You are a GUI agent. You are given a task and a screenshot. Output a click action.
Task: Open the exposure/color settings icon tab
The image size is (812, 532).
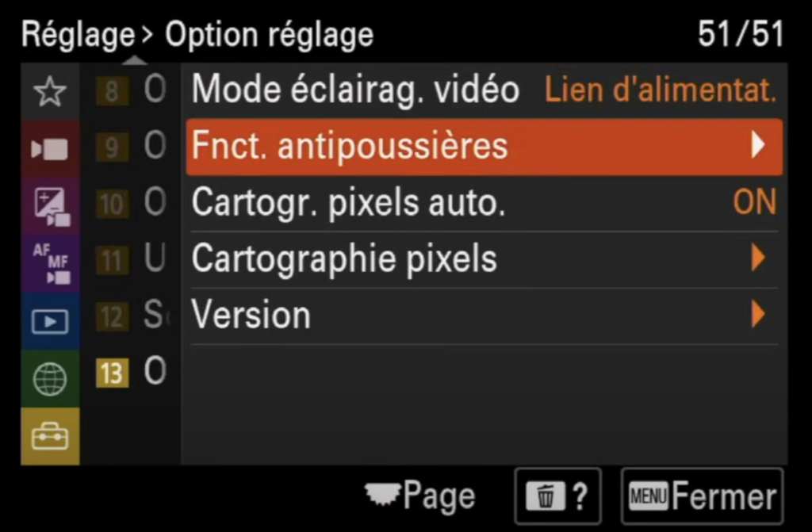tap(49, 206)
